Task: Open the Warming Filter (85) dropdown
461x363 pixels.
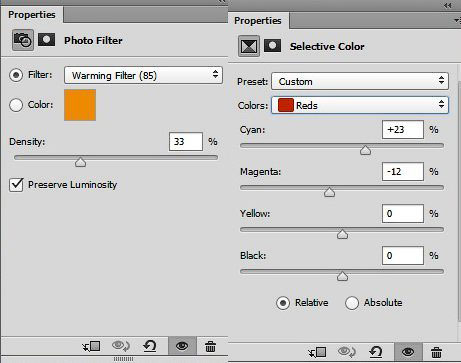Action: click(x=143, y=75)
